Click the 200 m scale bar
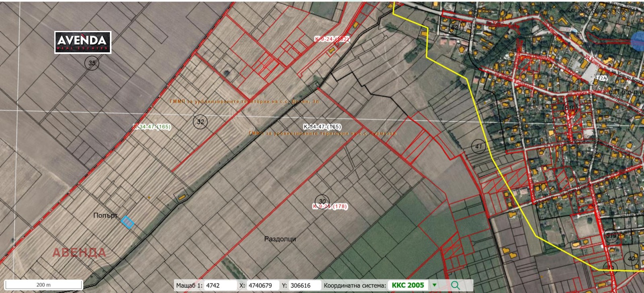The width and height of the screenshot is (644, 293). (43, 285)
